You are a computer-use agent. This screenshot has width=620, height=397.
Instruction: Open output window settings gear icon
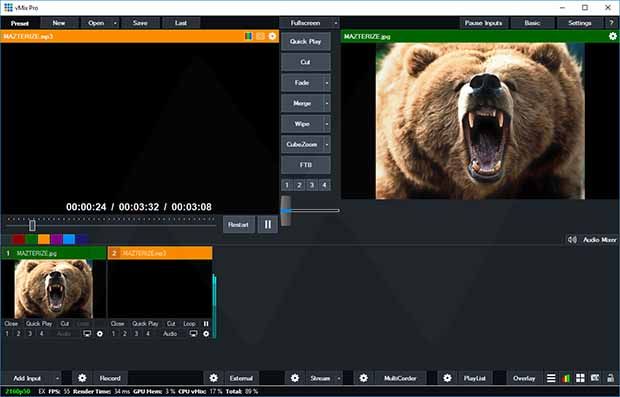[612, 36]
